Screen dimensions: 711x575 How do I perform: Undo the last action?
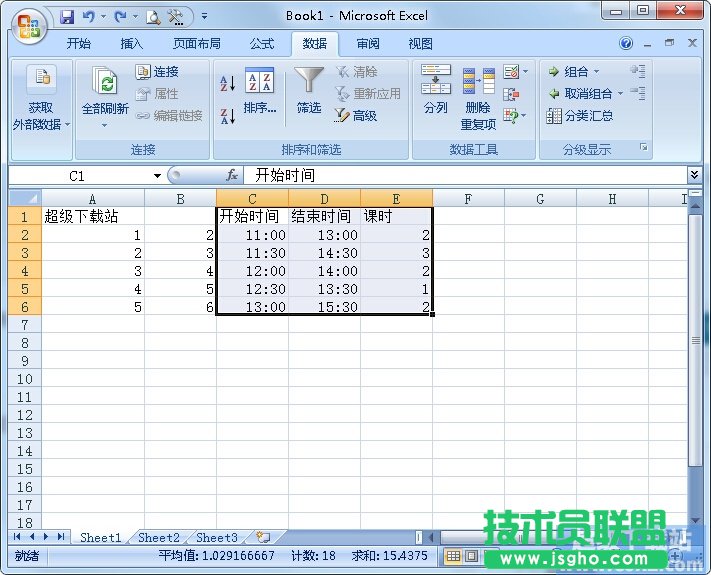[x=88, y=17]
